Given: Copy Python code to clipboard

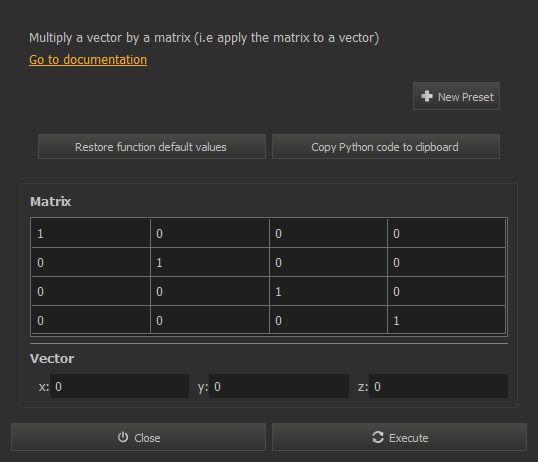Looking at the screenshot, I should (386, 147).
